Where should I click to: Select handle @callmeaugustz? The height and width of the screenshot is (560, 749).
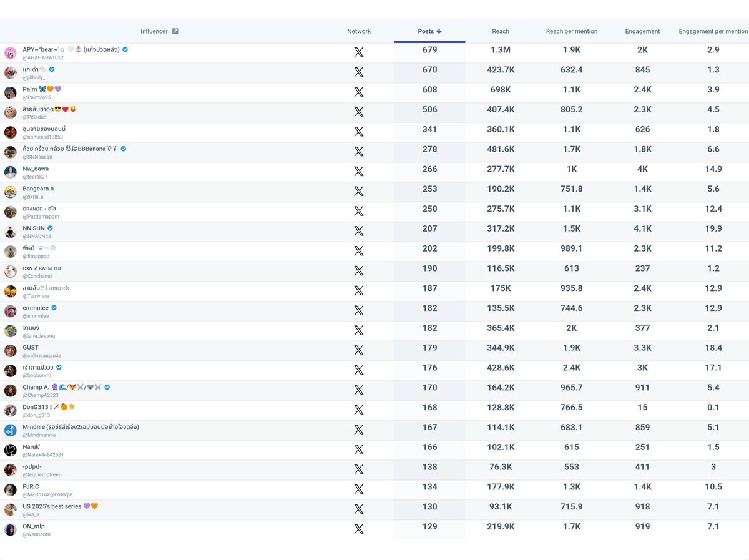tap(42, 355)
